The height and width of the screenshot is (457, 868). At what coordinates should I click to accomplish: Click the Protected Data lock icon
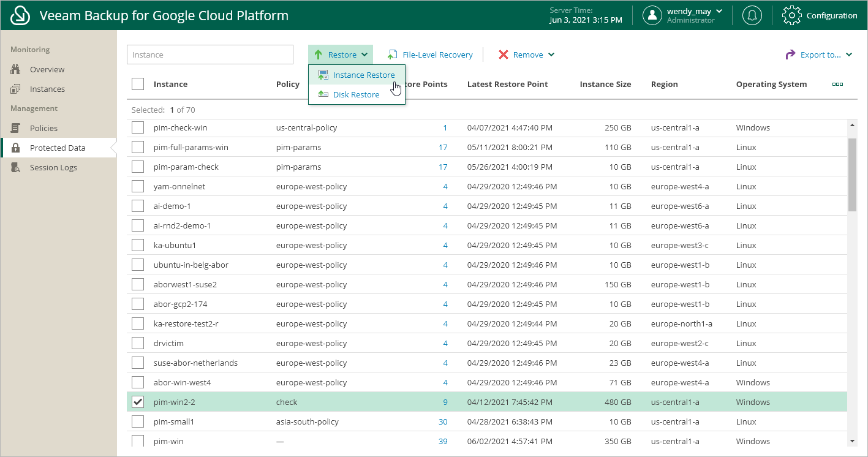[x=16, y=148]
